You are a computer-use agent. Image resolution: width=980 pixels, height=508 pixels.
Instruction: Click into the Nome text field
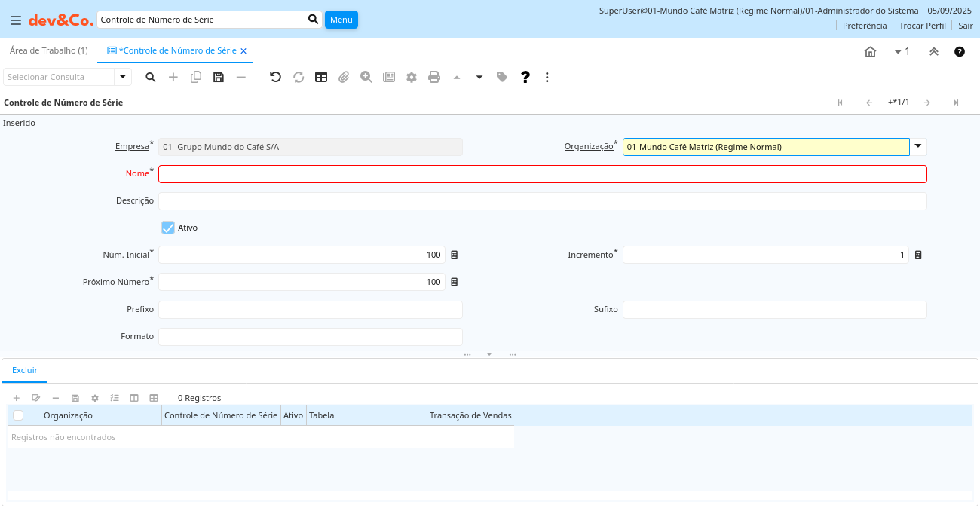pyautogui.click(x=542, y=174)
